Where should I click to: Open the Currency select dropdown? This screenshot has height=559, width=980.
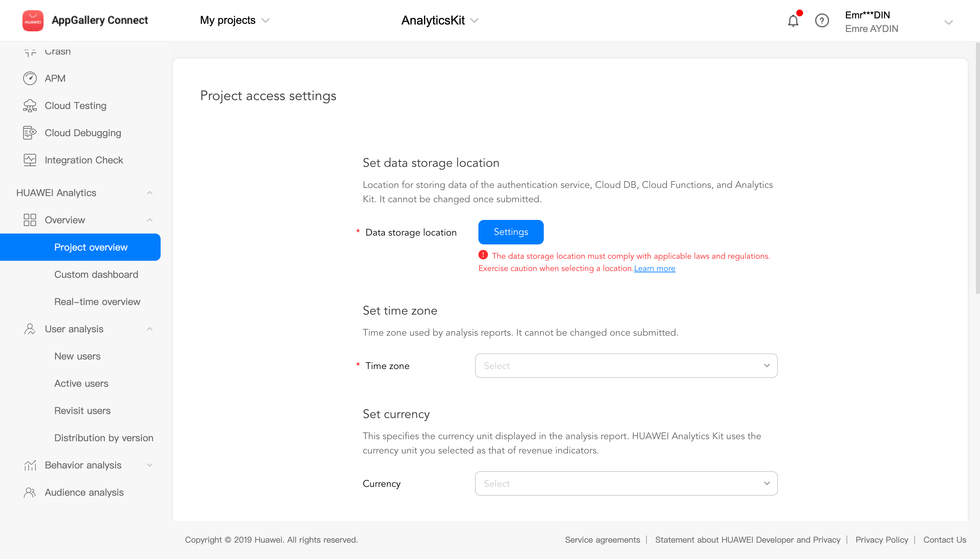(x=626, y=483)
